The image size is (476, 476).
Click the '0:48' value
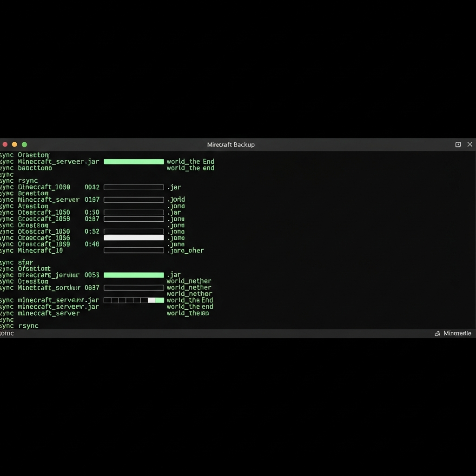coord(92,244)
